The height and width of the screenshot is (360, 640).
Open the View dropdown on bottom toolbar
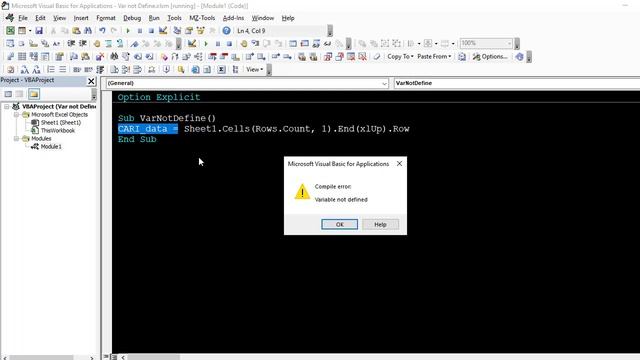255,69
